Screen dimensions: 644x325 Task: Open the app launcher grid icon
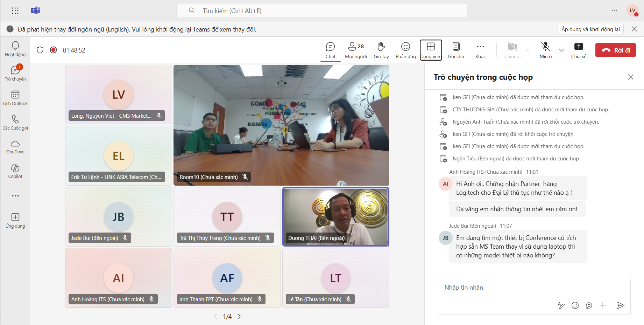pyautogui.click(x=15, y=11)
